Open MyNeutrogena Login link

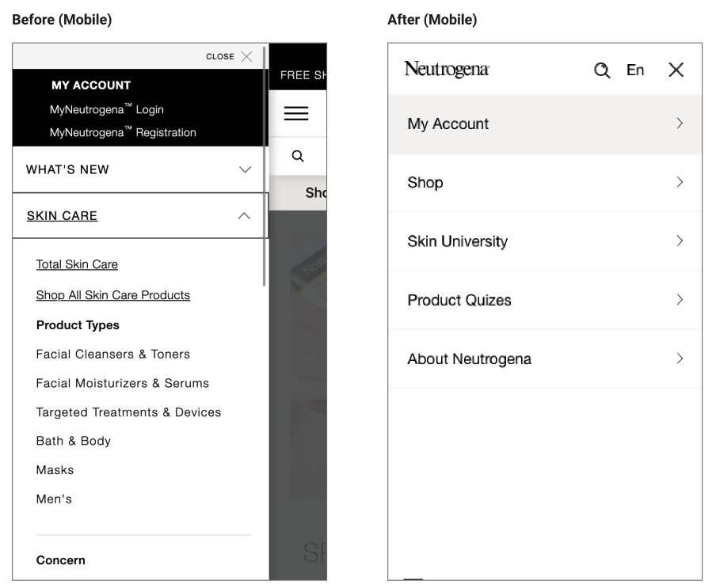106,109
